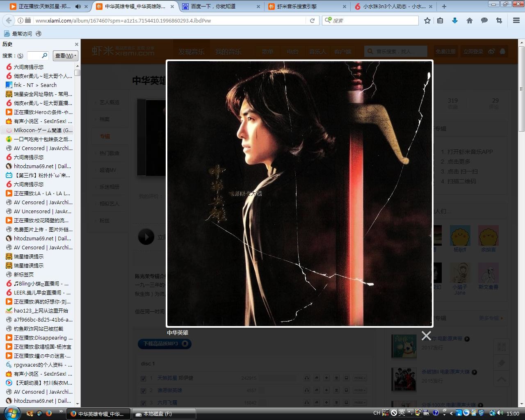Open 最常访问 bookmarks folder

[18, 34]
